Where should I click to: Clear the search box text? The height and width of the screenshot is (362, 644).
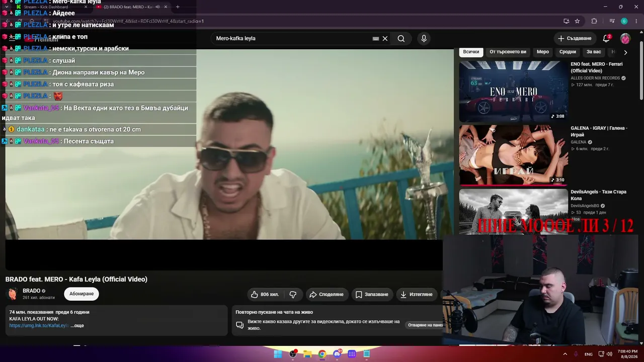pos(385,39)
